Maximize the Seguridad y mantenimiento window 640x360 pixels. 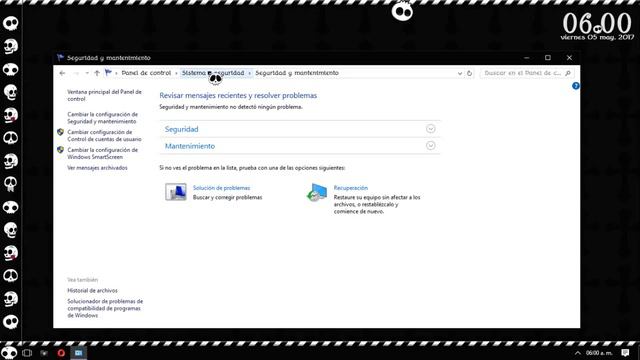coord(548,58)
